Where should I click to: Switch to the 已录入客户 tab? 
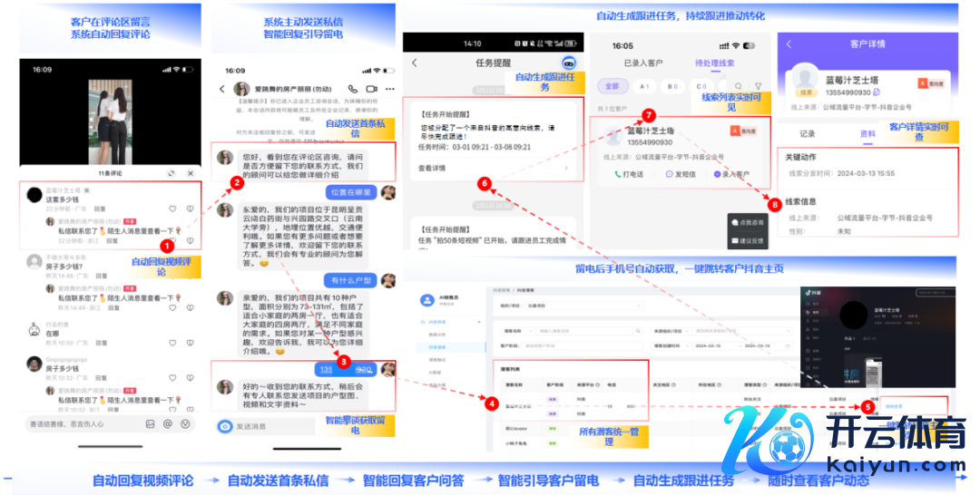tap(642, 63)
